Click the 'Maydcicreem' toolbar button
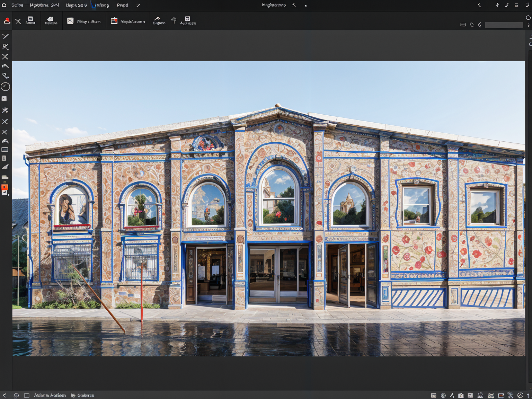The image size is (532, 399). point(128,21)
